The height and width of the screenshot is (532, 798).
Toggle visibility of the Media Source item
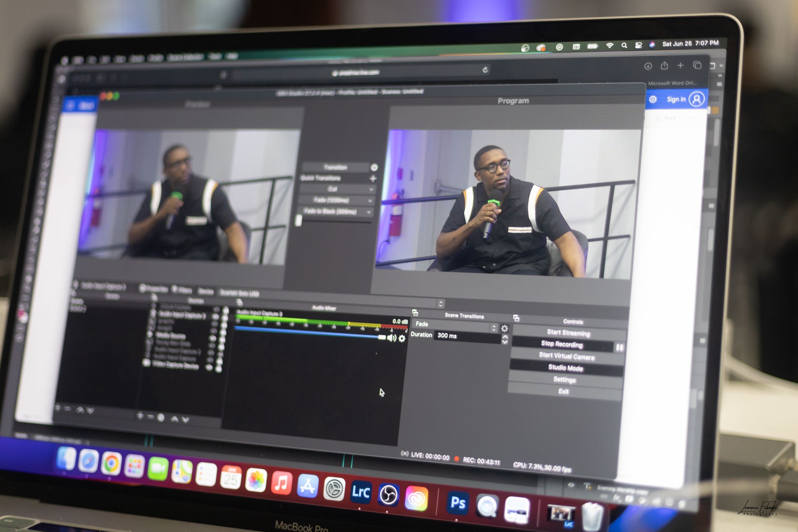click(x=213, y=338)
